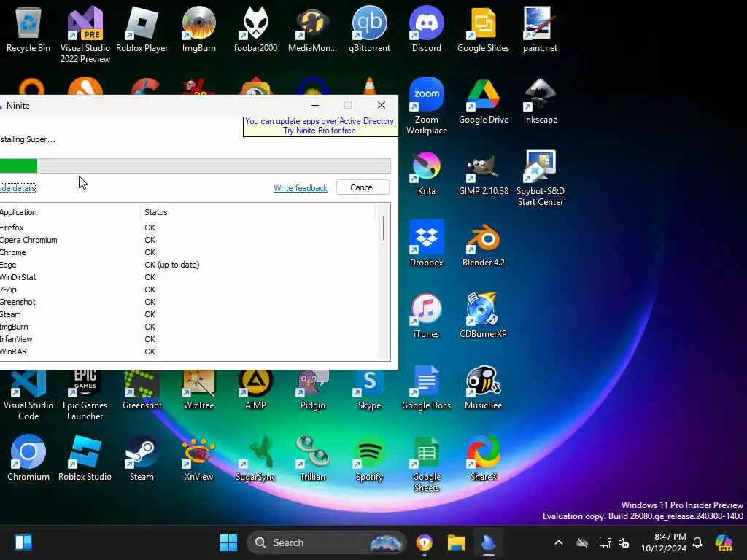Show hidden system tray icons
Viewport: 747px width, 560px height.
tap(559, 542)
